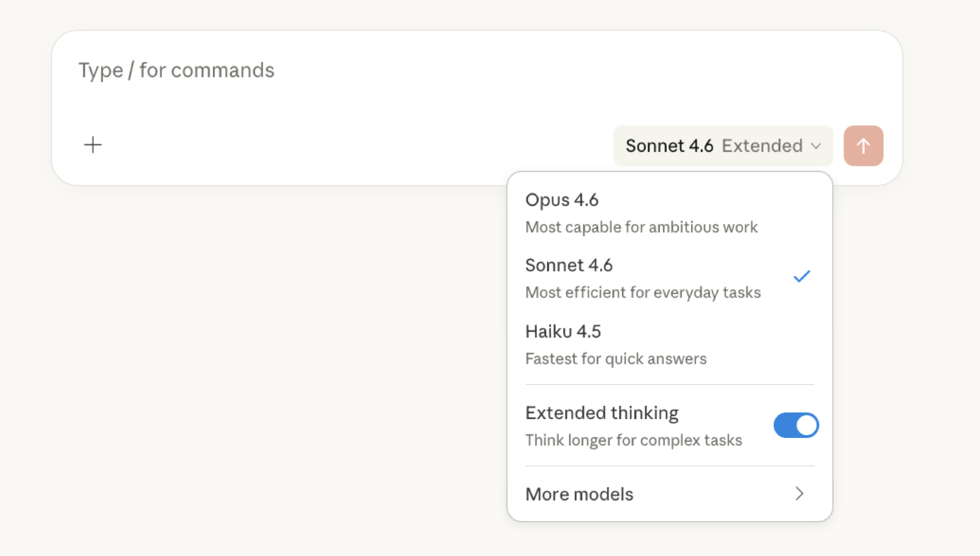The height and width of the screenshot is (556, 980).
Task: Click the plus icon to add attachments
Action: (x=93, y=144)
